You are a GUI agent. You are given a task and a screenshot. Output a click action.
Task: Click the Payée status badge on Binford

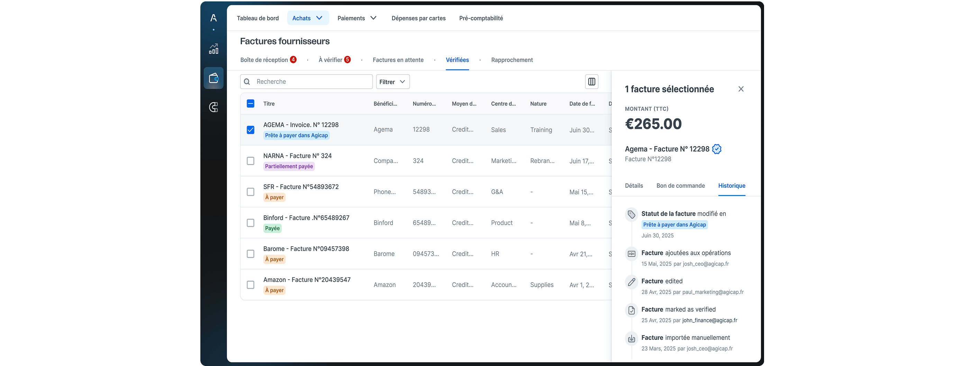pyautogui.click(x=272, y=228)
